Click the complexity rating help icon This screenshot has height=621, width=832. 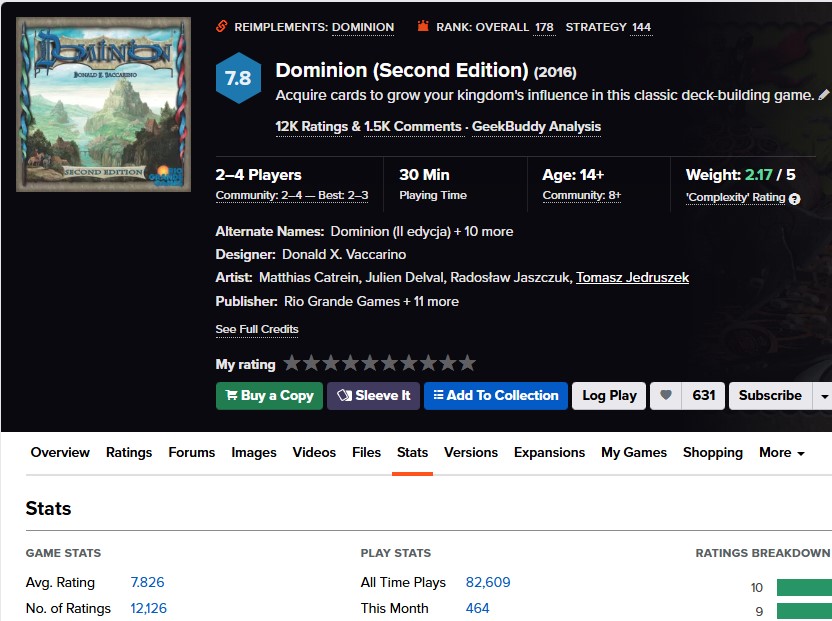pos(794,199)
